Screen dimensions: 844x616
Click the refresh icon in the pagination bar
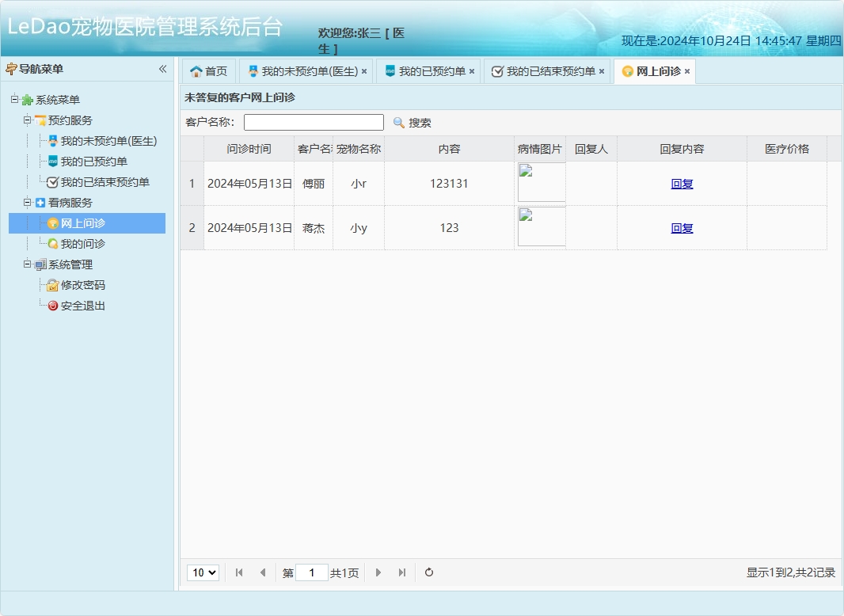pyautogui.click(x=428, y=572)
